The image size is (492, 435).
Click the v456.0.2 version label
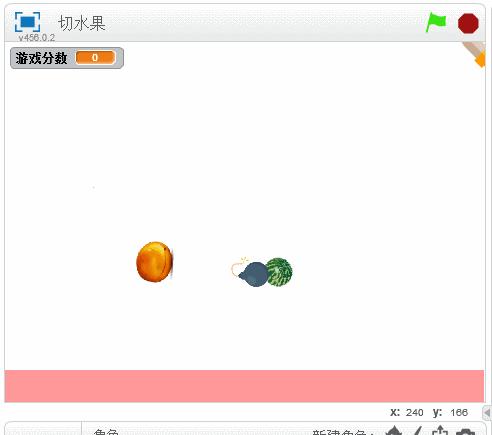[37, 38]
